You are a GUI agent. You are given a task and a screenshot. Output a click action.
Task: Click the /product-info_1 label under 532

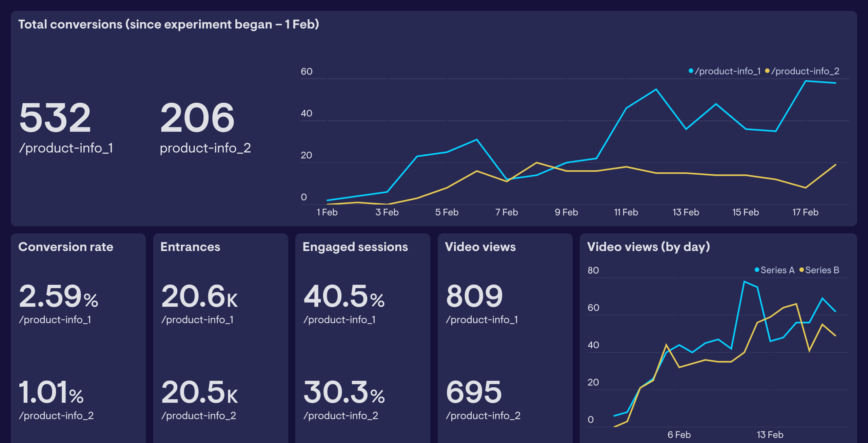click(66, 148)
